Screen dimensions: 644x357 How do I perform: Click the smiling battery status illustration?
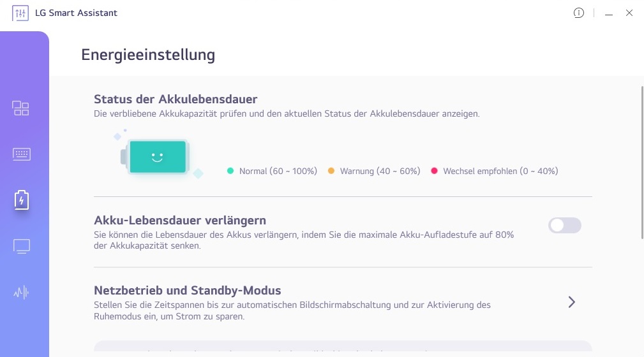click(x=156, y=157)
